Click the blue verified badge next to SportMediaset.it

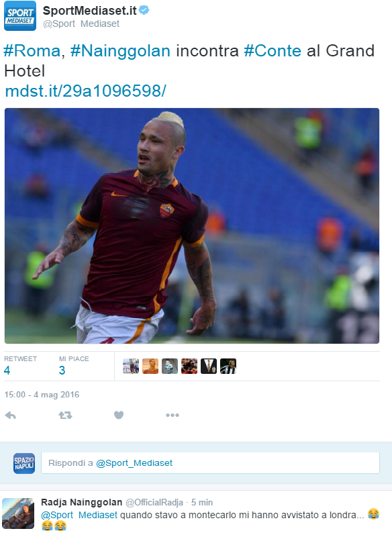[x=144, y=10]
